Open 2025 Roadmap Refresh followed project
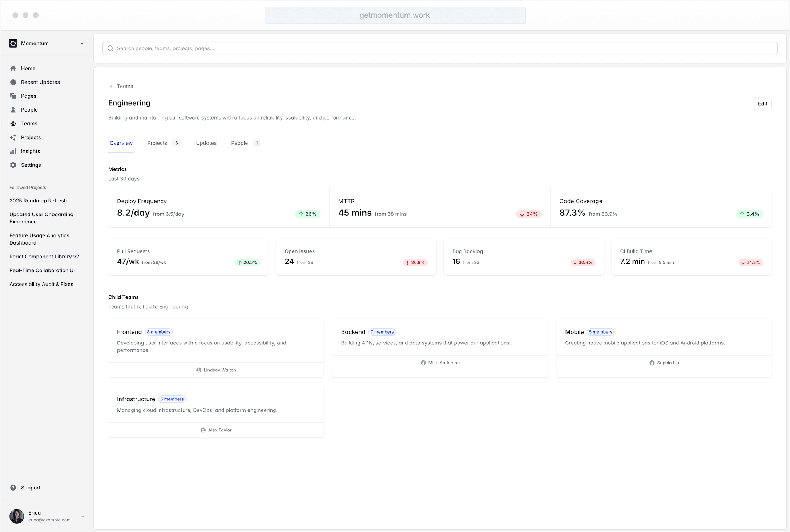This screenshot has width=790, height=532. click(x=38, y=201)
